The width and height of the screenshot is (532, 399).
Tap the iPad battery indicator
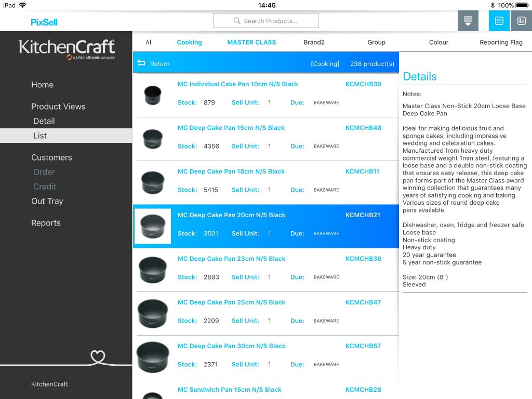tap(522, 5)
